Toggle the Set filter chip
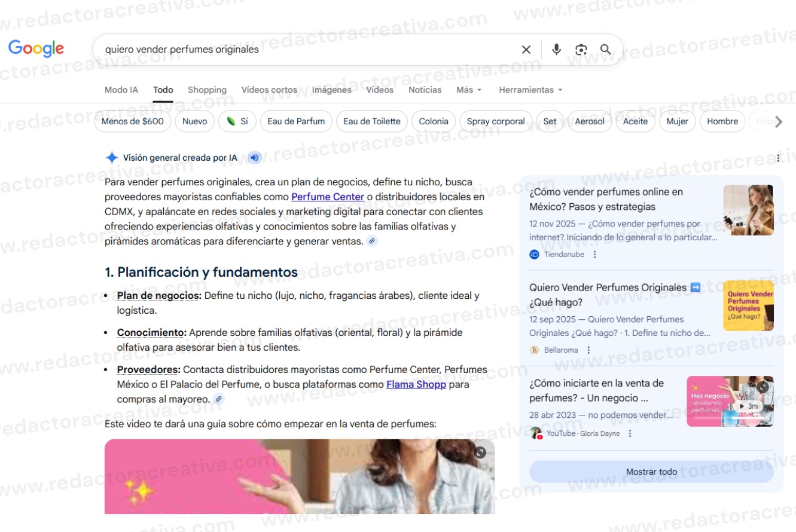Screen dimensions: 796x532 pos(550,121)
